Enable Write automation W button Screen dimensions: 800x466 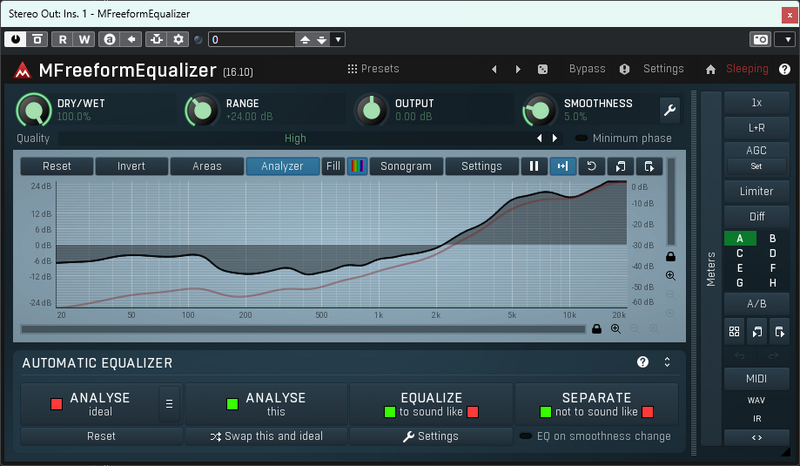pos(84,39)
